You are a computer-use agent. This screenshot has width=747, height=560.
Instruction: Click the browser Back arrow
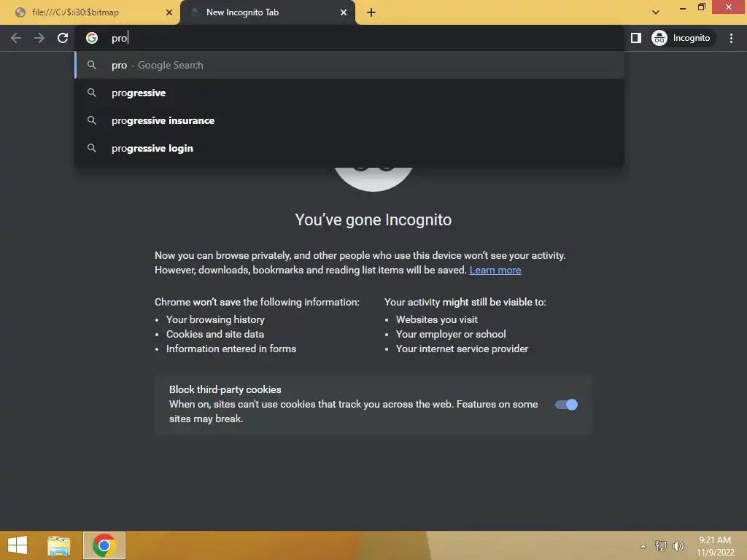[x=16, y=38]
